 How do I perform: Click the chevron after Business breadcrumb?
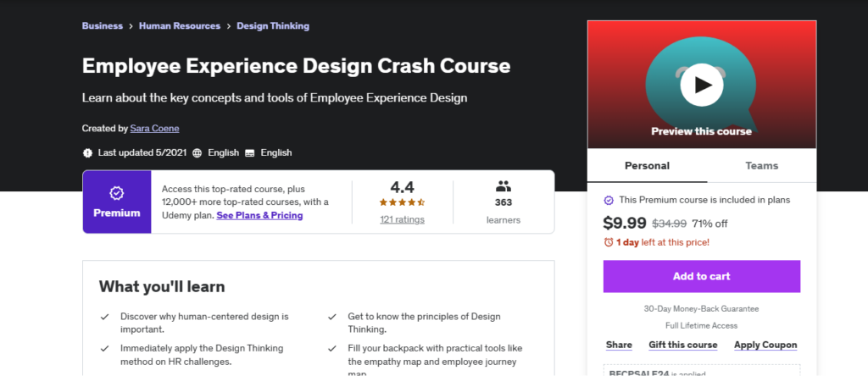point(131,26)
